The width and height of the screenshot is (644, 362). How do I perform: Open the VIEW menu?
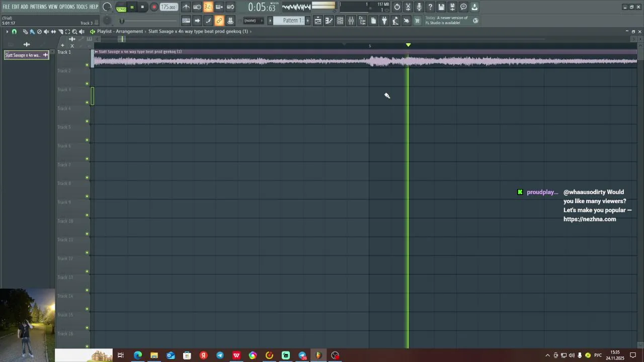pos(53,7)
